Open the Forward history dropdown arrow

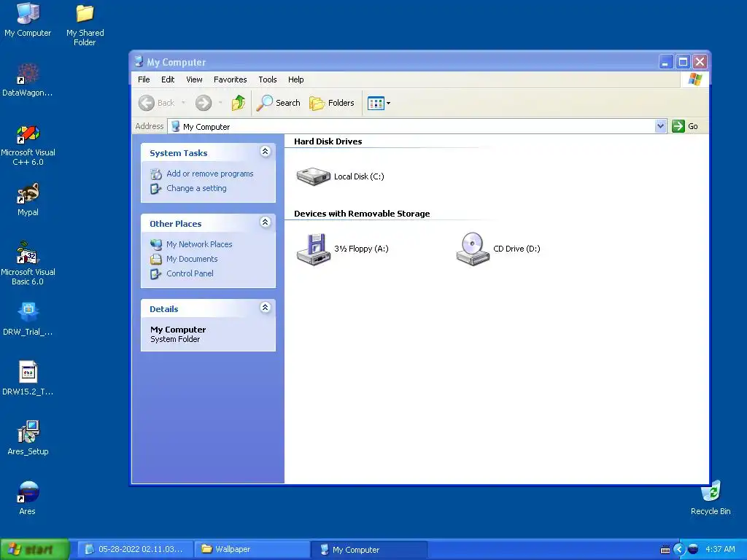[220, 103]
